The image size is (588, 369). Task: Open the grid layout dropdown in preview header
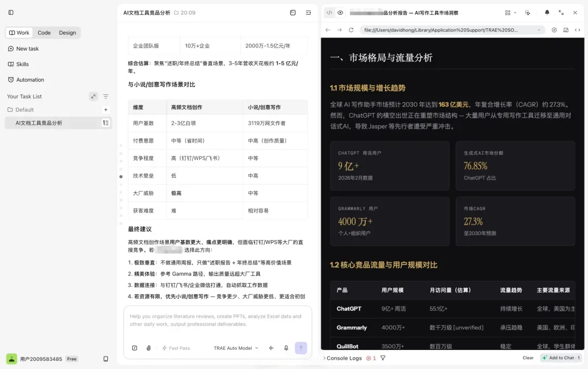(510, 13)
